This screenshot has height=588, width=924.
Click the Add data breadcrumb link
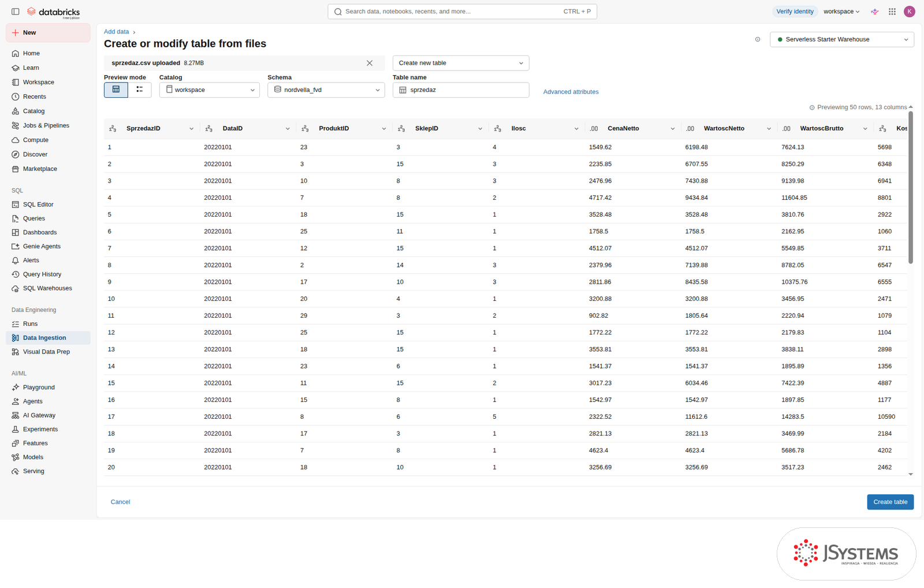116,32
